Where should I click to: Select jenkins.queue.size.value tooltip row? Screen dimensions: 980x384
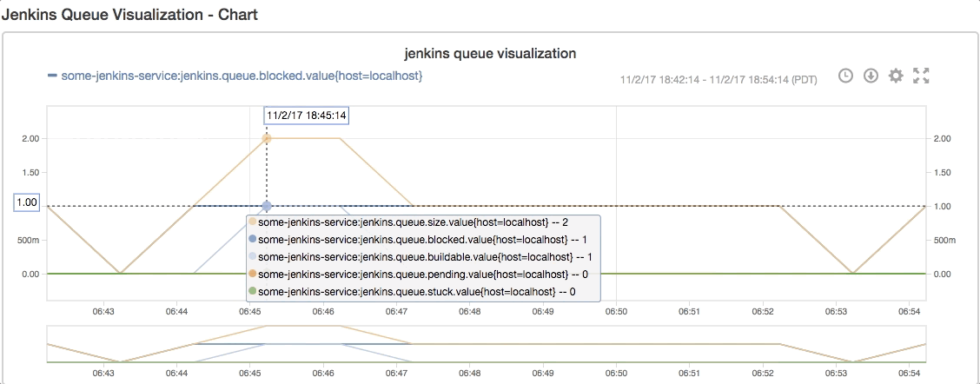413,222
